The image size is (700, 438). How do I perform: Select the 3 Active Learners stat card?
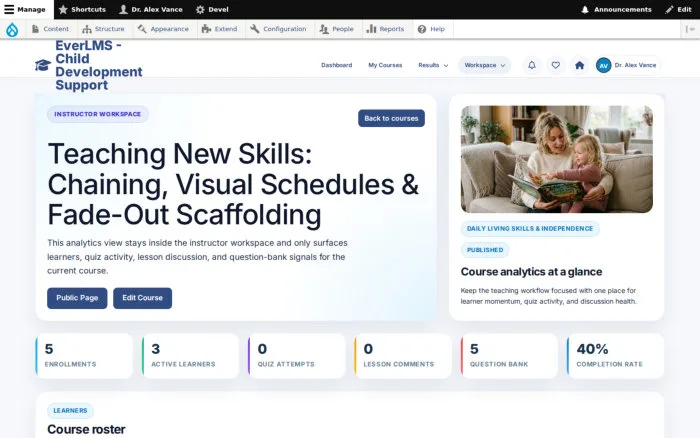190,356
